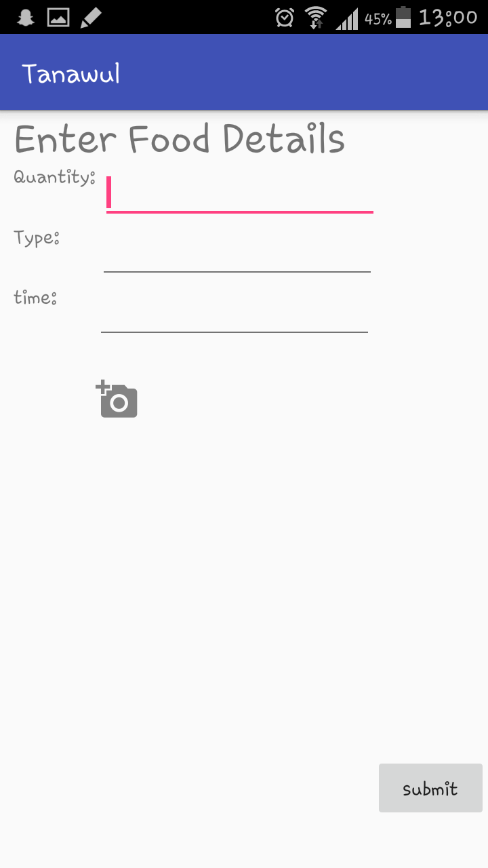Click the submit button
This screenshot has height=868, width=488.
point(430,788)
